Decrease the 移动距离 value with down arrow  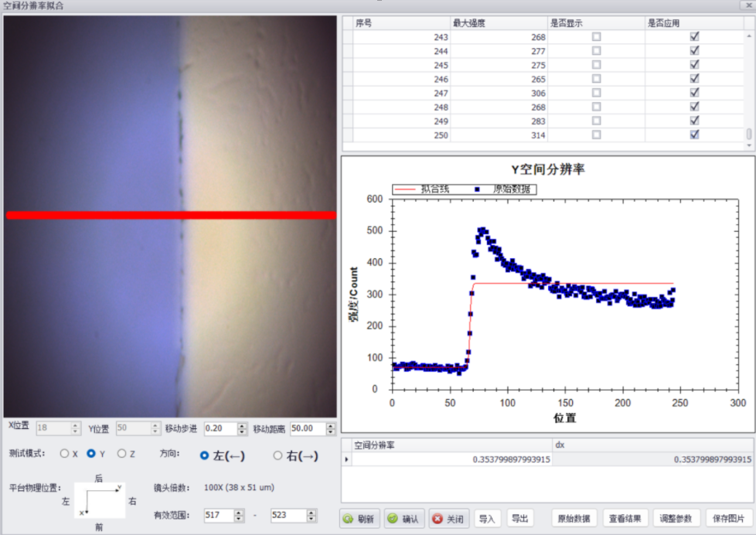point(329,431)
